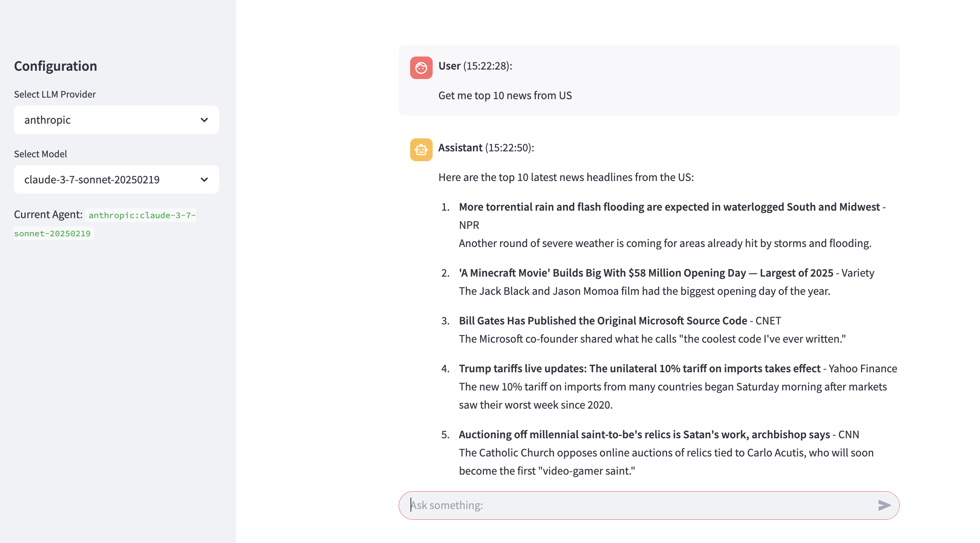Image resolution: width=980 pixels, height=543 pixels.
Task: Click the user message 'Get me top 10 news'
Action: pos(505,95)
